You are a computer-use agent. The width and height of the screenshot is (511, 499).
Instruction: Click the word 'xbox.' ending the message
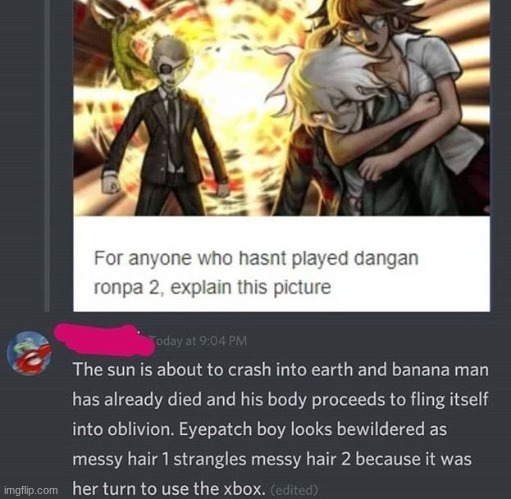pyautogui.click(x=245, y=489)
